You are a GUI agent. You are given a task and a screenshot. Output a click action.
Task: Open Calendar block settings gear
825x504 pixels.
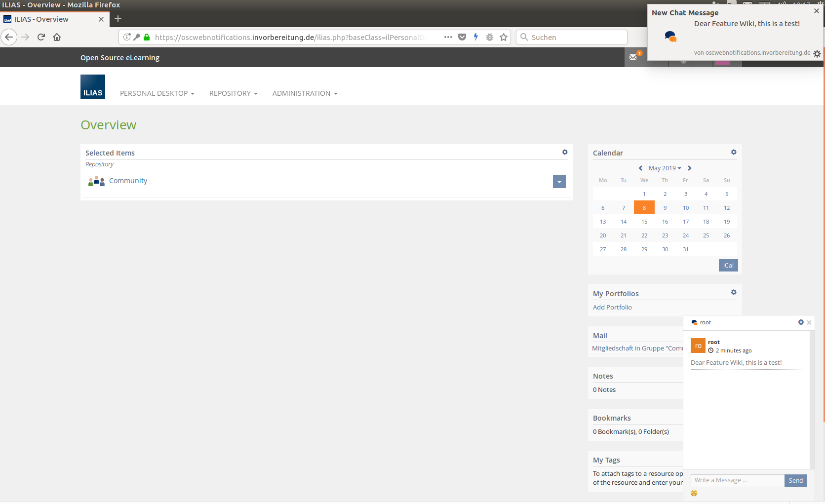coord(734,152)
